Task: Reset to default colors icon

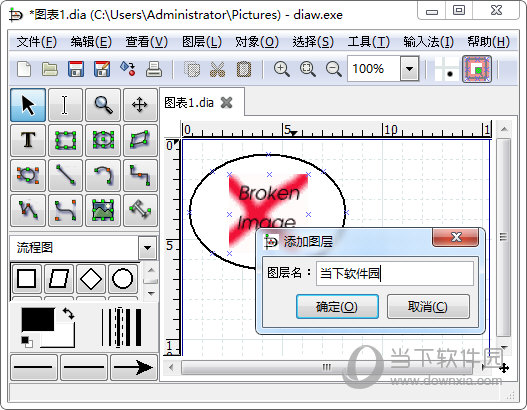Action: (27, 341)
